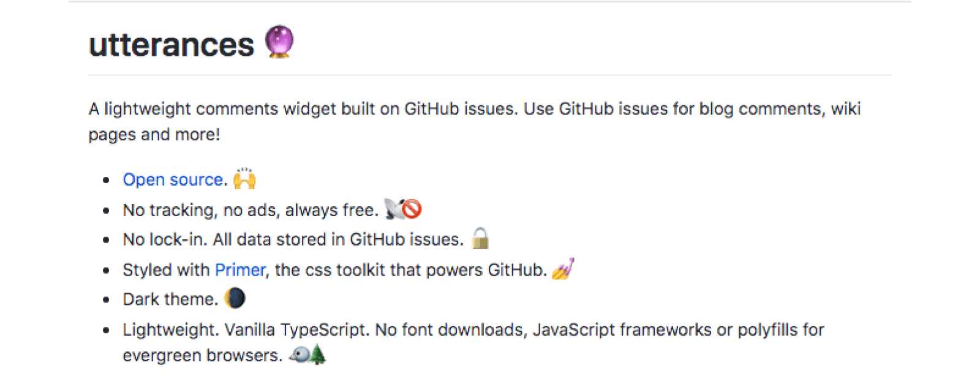Follow the Primer link
The width and height of the screenshot is (980, 387).
click(240, 269)
